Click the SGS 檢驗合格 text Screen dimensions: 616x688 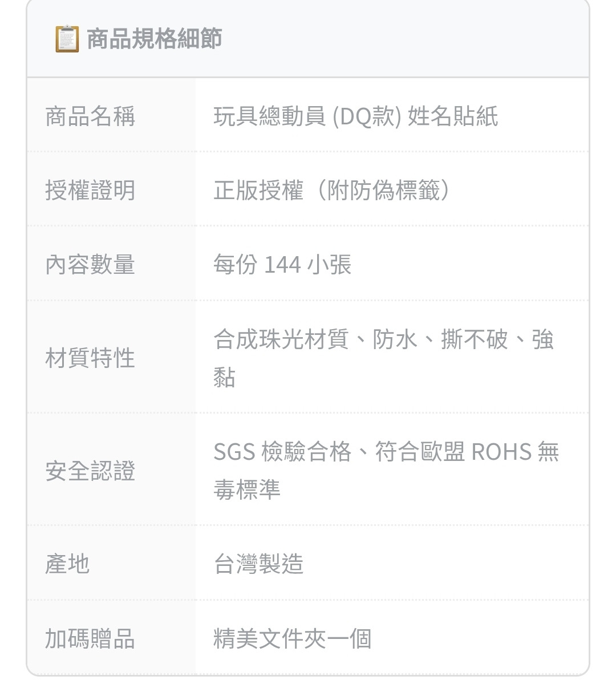[282, 452]
